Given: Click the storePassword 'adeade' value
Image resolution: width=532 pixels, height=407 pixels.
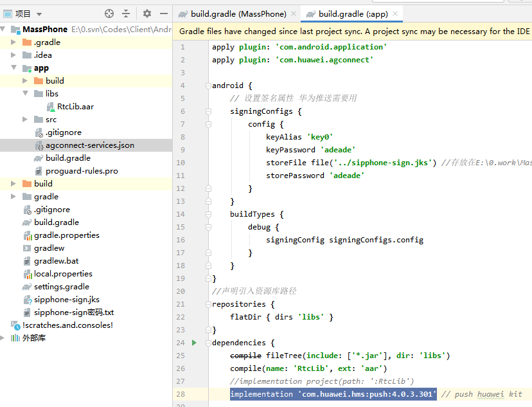Looking at the screenshot, I should (347, 176).
